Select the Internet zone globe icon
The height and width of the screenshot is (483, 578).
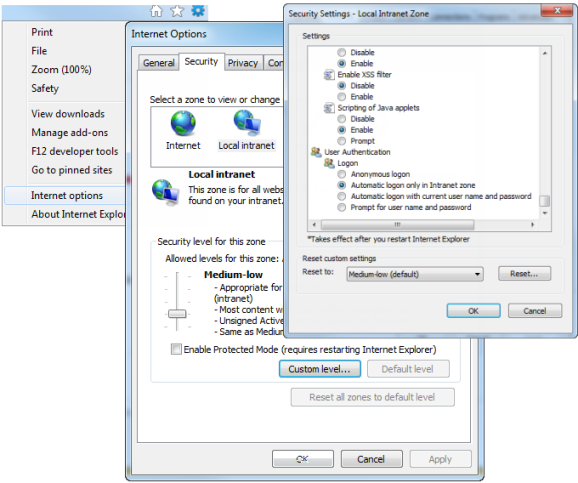tap(183, 124)
